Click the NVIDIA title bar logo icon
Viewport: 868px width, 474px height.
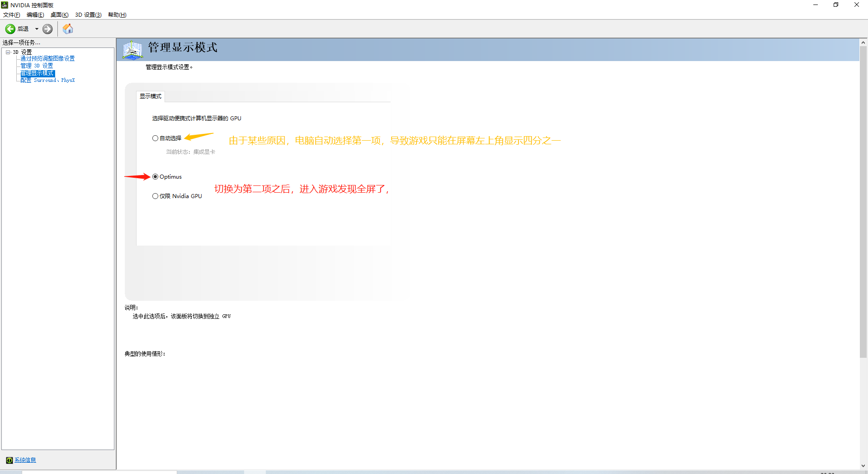5,5
